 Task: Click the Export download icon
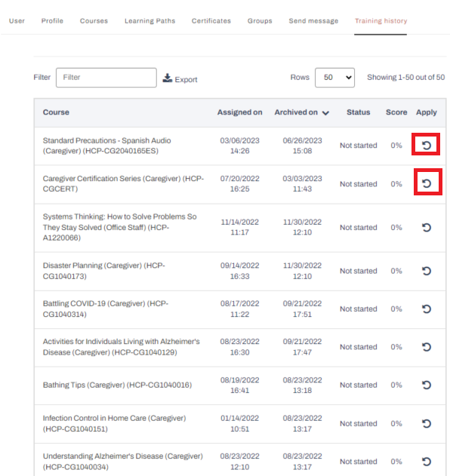click(168, 78)
